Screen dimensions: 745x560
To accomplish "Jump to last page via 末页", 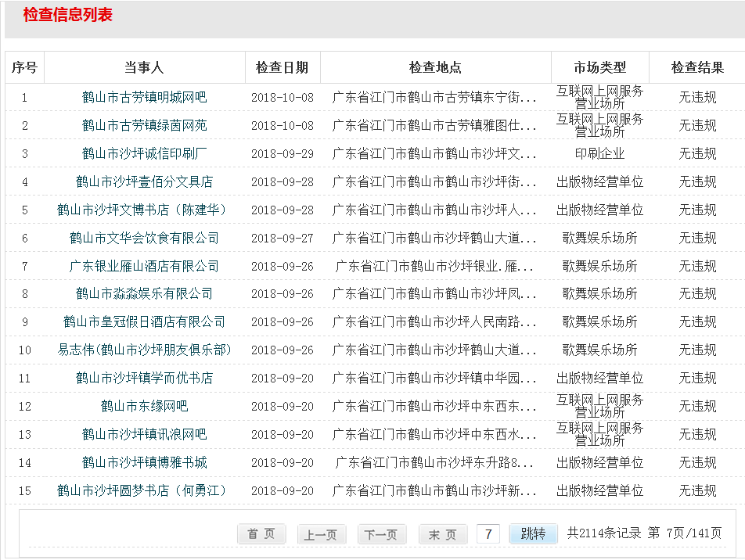I will pos(442,534).
